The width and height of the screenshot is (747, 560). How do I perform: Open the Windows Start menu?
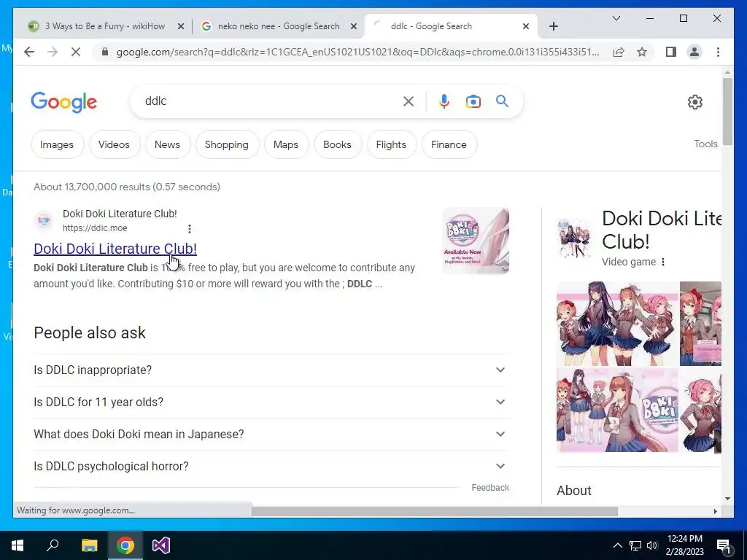(18, 545)
